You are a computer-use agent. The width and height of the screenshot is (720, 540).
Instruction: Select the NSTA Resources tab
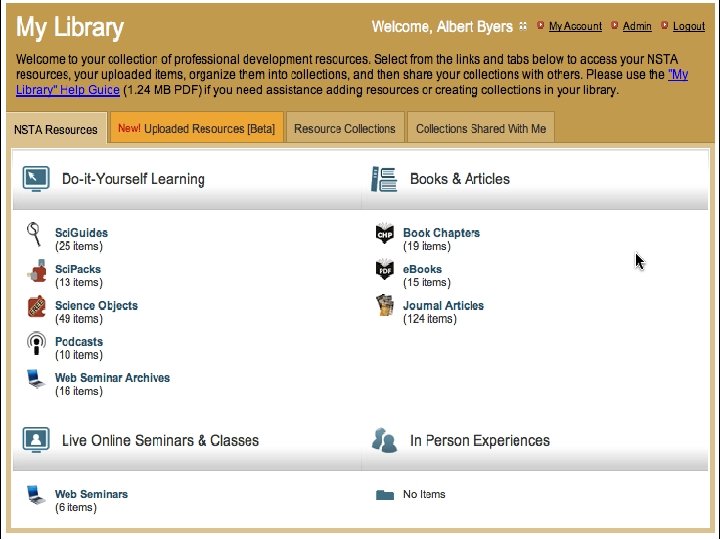56,129
